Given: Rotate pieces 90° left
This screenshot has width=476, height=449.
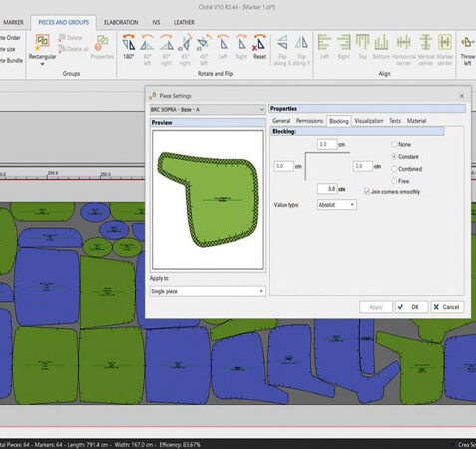Looking at the screenshot, I should coord(147,49).
